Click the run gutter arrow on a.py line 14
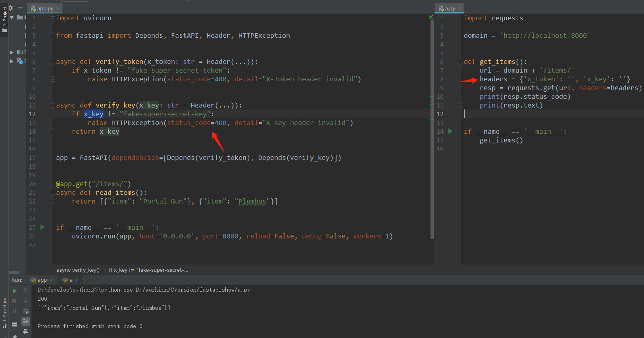The image size is (644, 338). (450, 131)
